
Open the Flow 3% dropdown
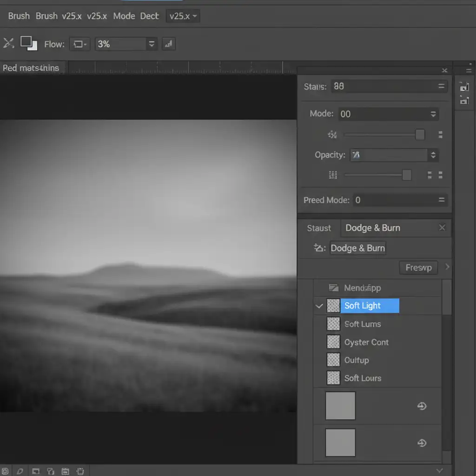(x=151, y=44)
